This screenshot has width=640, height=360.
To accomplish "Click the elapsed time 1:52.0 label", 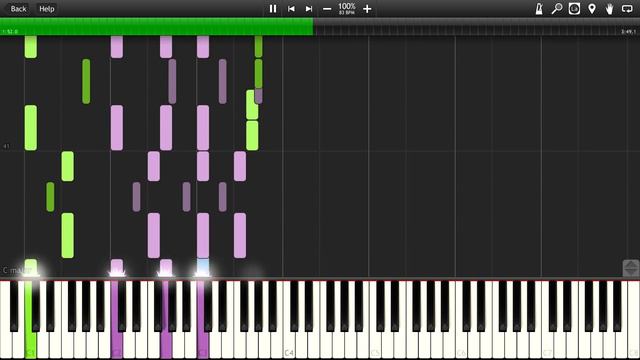I will point(10,31).
